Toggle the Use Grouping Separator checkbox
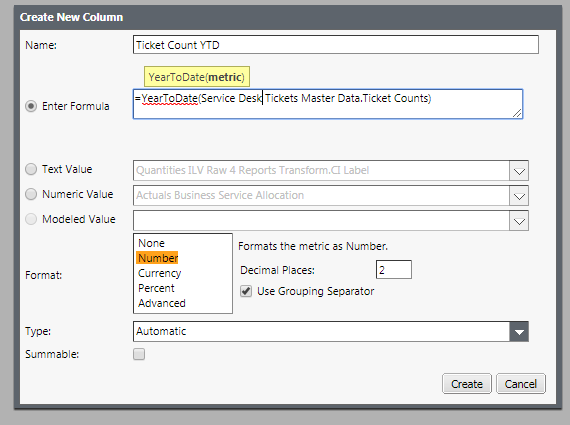 [x=246, y=291]
